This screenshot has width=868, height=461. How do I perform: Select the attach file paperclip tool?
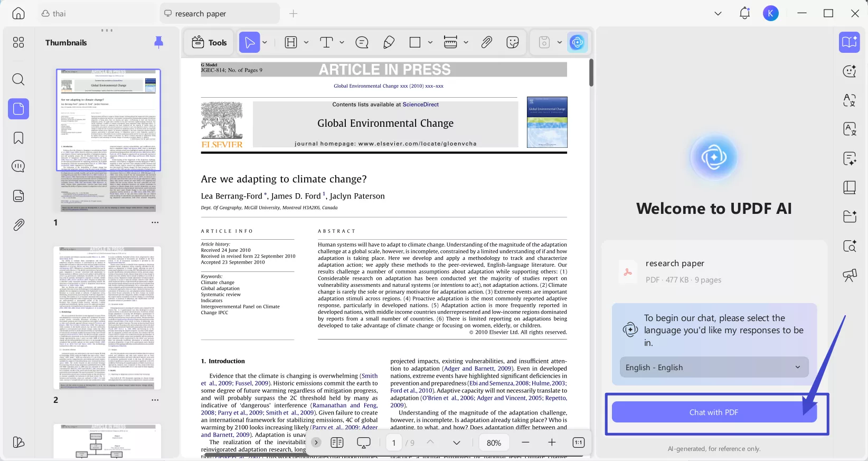(x=487, y=42)
